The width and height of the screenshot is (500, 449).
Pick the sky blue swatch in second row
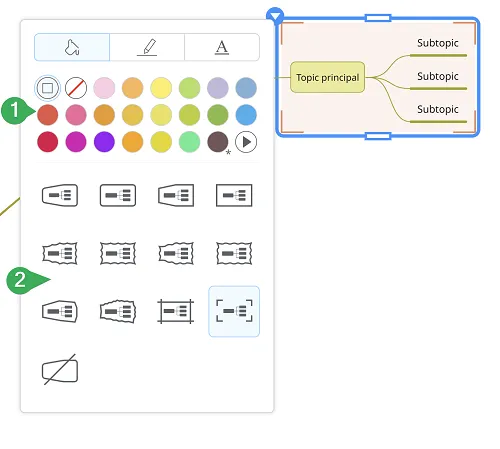tap(246, 115)
